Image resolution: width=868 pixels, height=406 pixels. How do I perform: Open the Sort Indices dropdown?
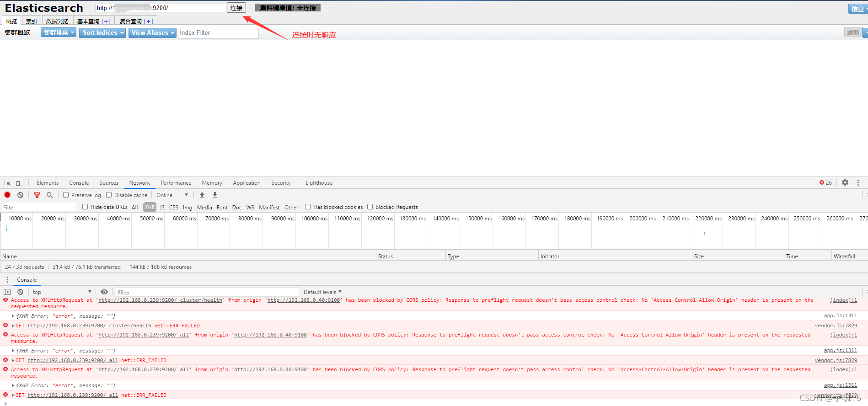click(102, 32)
